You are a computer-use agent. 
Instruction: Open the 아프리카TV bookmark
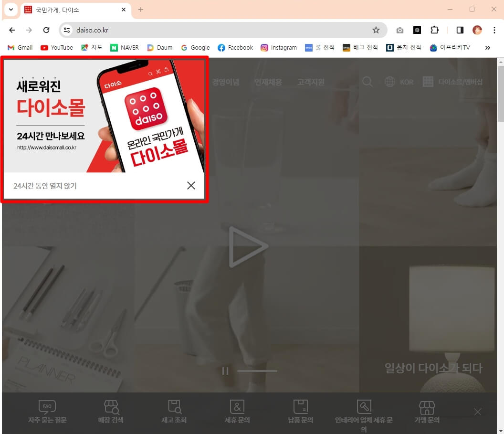(450, 48)
